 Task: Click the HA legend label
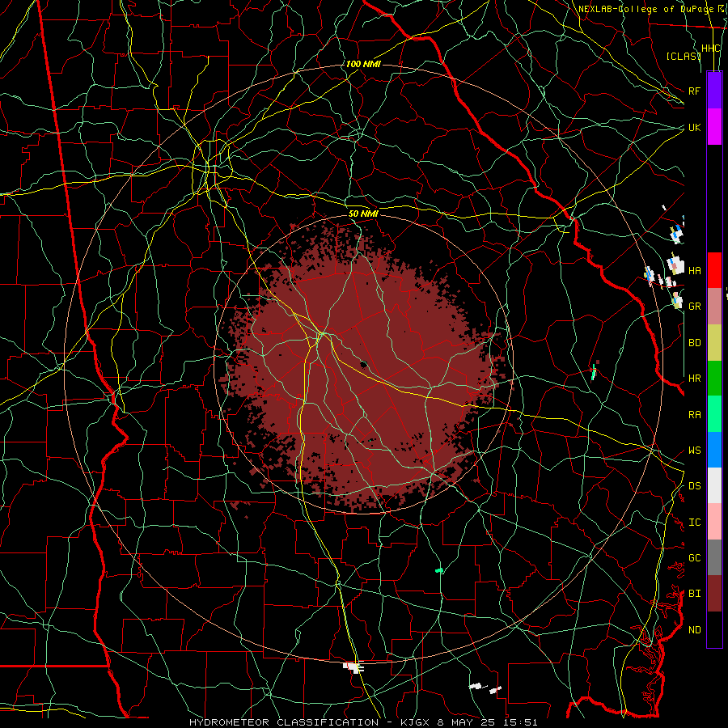(694, 271)
